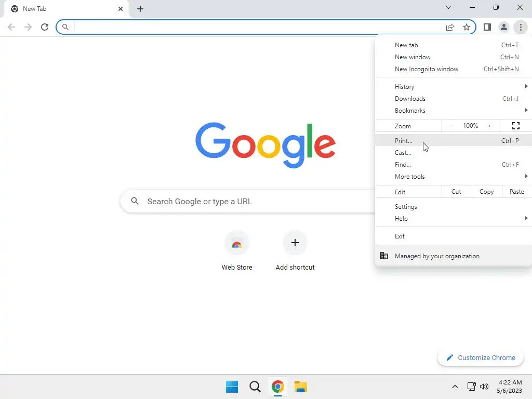Reload the current page
The image size is (532, 399).
(45, 27)
